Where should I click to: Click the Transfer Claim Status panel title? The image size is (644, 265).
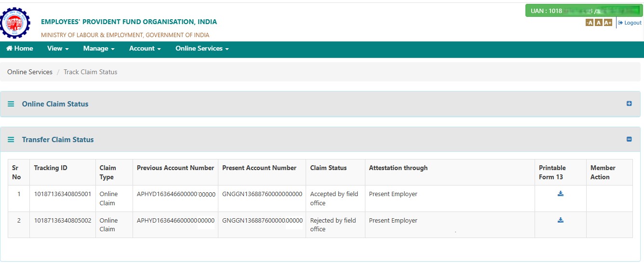click(58, 140)
